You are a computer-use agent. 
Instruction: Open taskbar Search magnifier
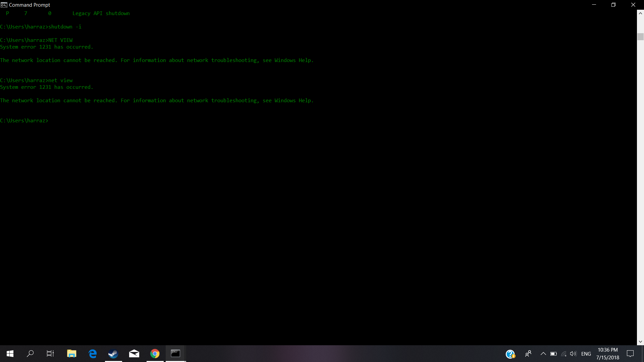pyautogui.click(x=30, y=354)
